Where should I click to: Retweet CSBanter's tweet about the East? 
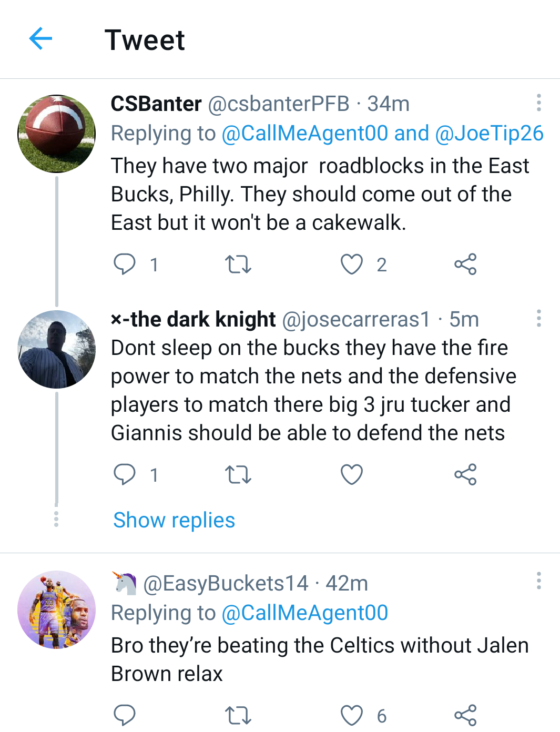tap(238, 264)
